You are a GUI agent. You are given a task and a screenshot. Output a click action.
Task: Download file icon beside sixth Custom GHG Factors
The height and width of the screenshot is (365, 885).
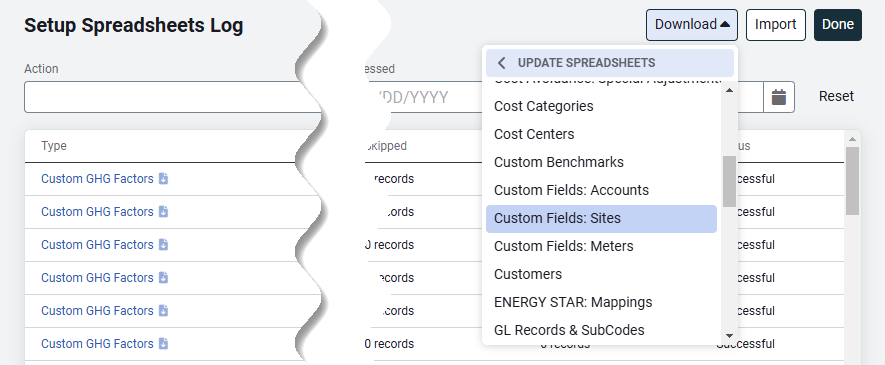[x=163, y=344]
